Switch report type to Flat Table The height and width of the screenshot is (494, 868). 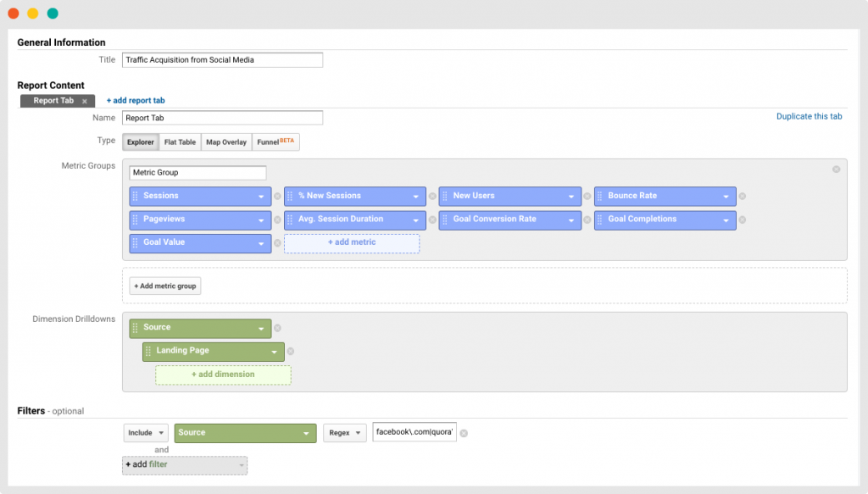[x=180, y=142]
